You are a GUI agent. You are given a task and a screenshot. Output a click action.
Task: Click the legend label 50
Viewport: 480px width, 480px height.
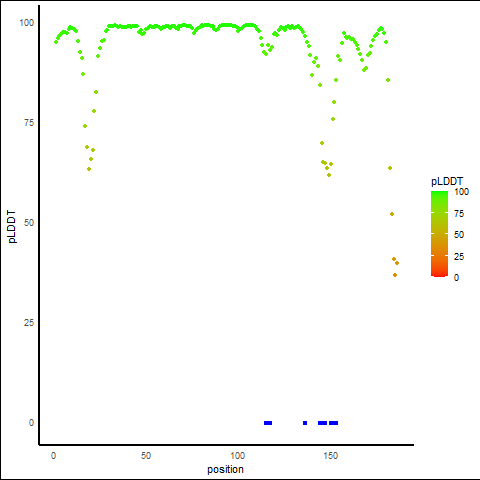[x=459, y=235]
